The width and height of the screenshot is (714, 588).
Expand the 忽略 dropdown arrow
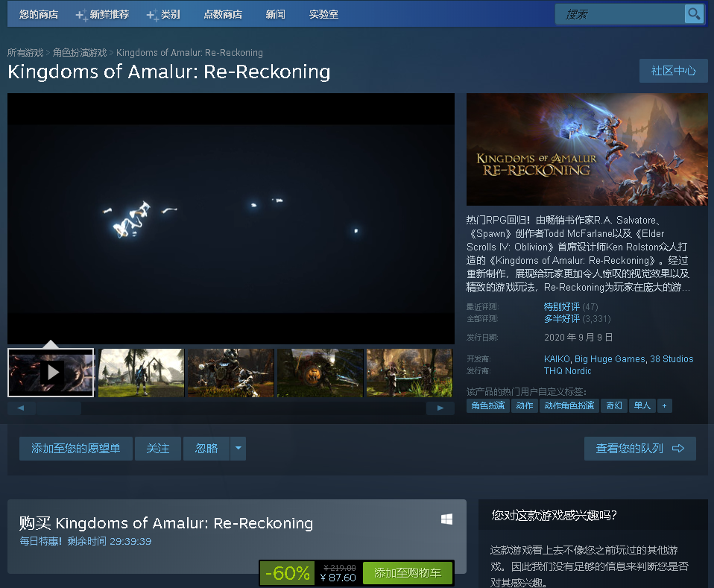(238, 448)
